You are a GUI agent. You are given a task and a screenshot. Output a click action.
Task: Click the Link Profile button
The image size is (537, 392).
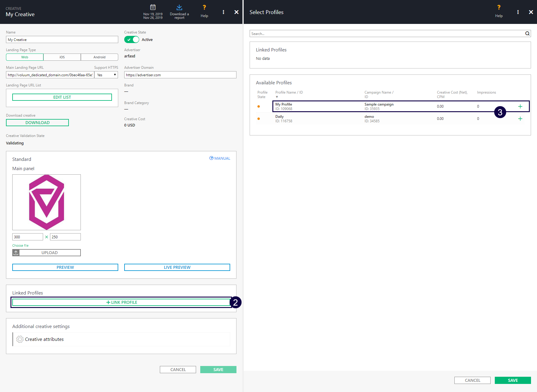coord(122,302)
